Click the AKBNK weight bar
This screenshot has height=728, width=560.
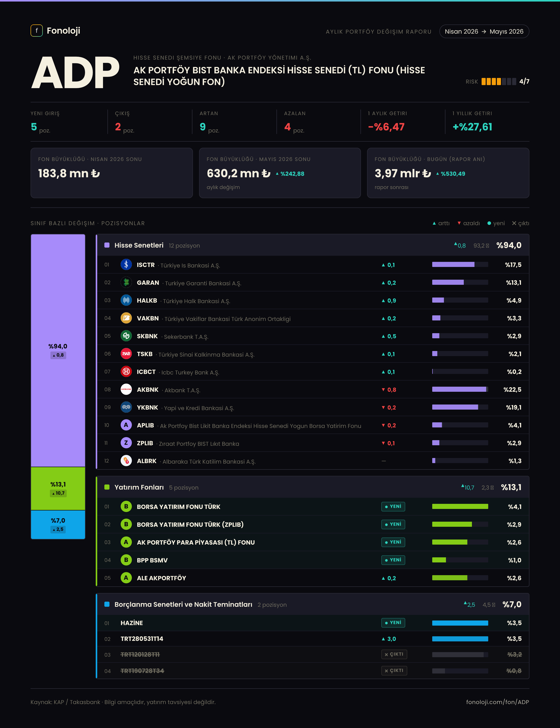(x=460, y=389)
